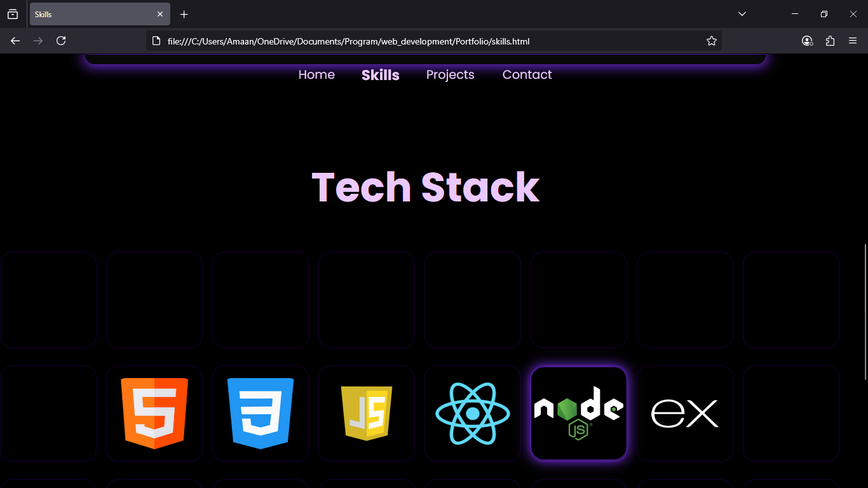Screen dimensions: 868x488
Task: Click the Express 'ex' logo tile
Action: pos(685,413)
